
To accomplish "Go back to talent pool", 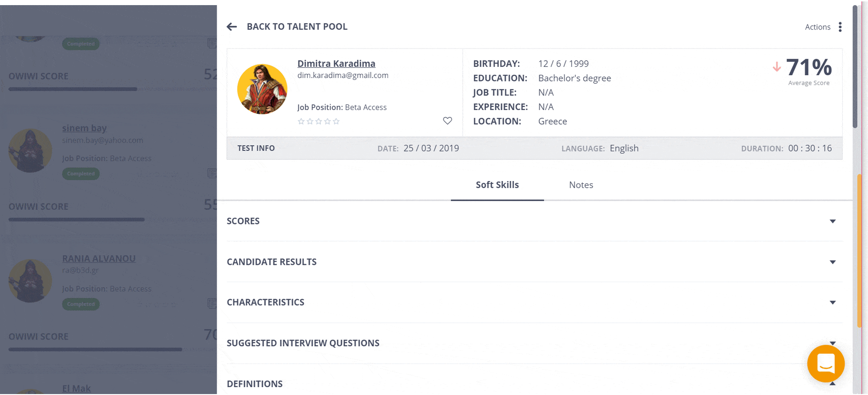I will point(297,27).
